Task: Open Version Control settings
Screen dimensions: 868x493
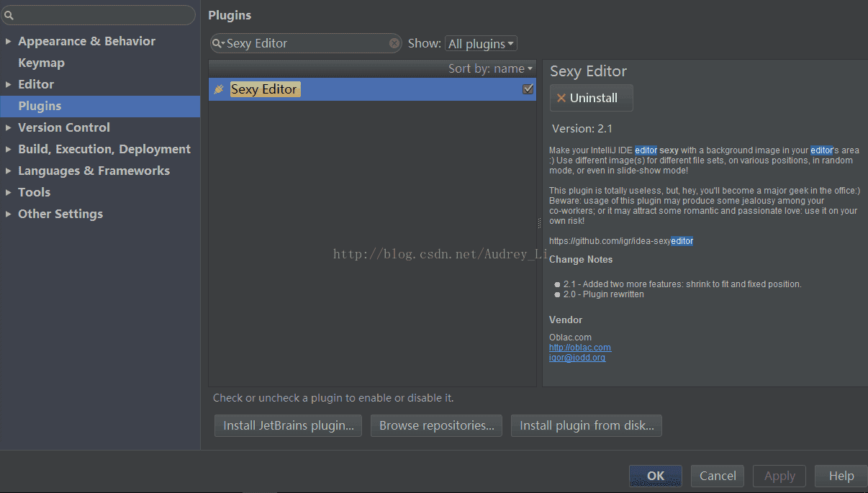Action: (64, 127)
